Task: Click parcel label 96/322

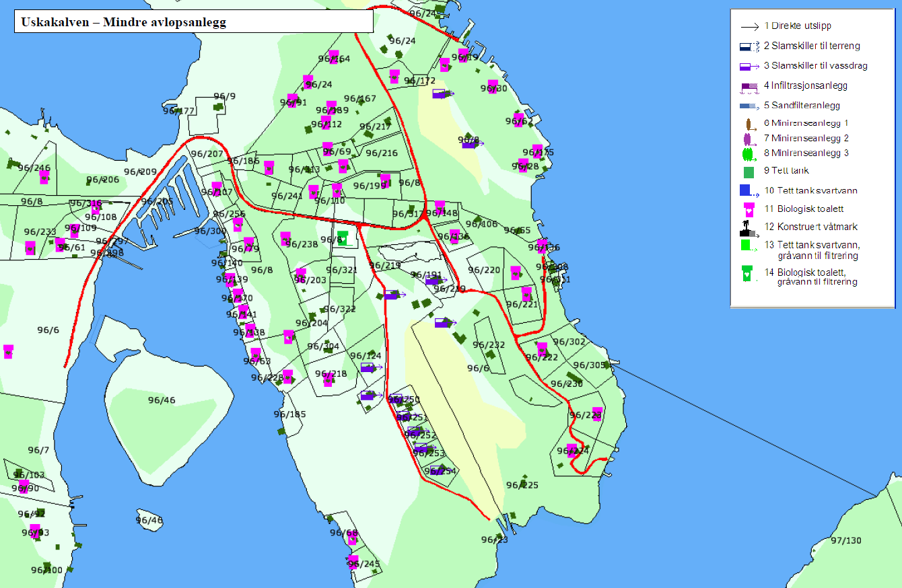Action: (340, 309)
